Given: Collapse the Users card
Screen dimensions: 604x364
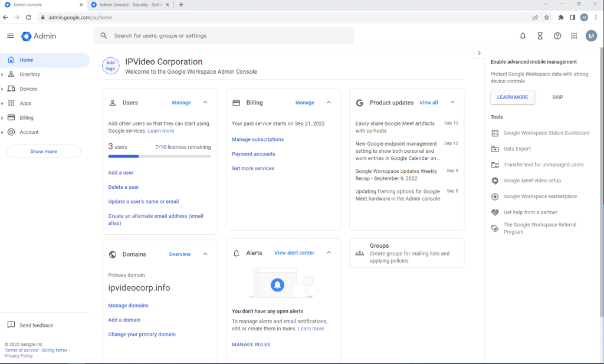Looking at the screenshot, I should click(205, 103).
